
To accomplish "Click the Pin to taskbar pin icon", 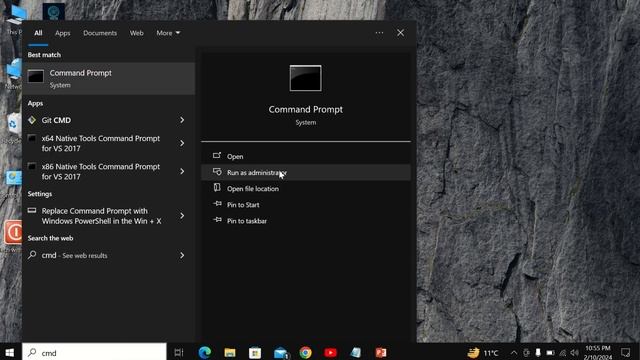I will (217, 220).
